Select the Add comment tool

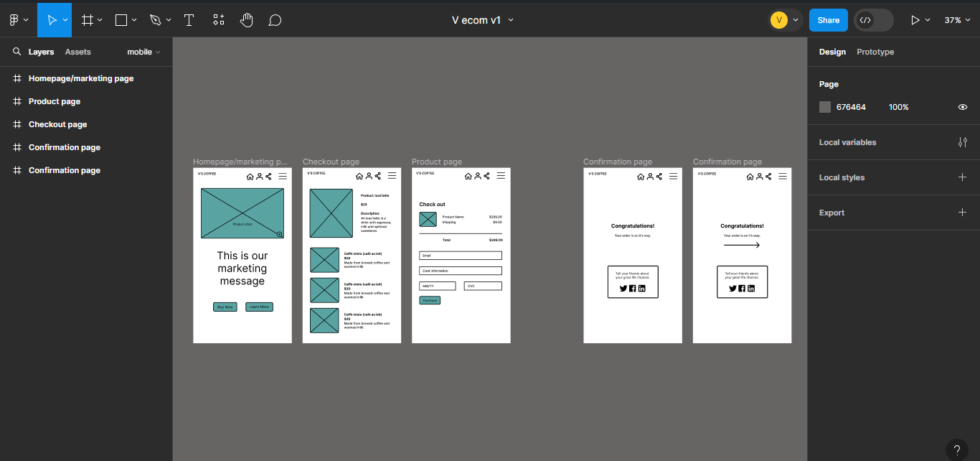pyautogui.click(x=275, y=20)
